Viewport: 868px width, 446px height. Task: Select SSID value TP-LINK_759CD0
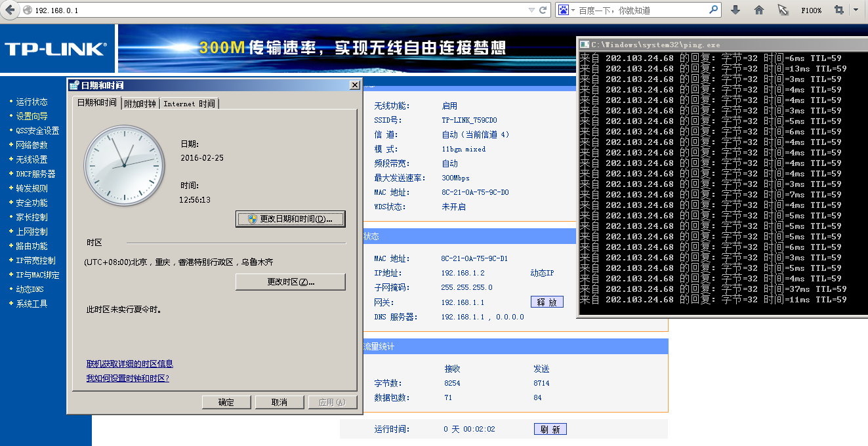point(469,121)
